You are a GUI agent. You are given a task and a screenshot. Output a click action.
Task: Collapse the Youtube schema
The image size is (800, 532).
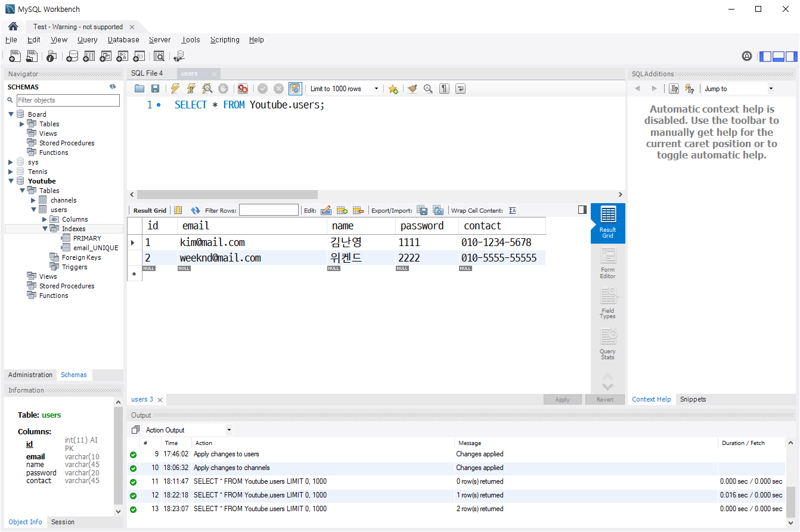[11, 181]
